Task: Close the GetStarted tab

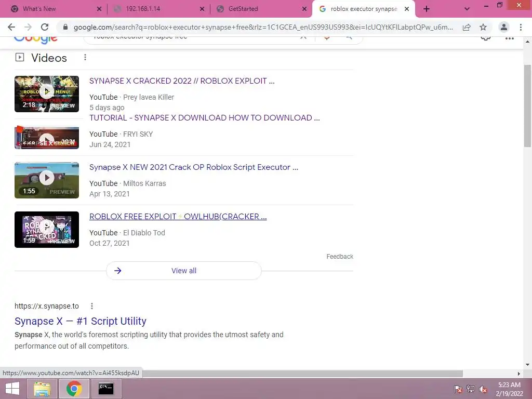Action: [x=304, y=9]
